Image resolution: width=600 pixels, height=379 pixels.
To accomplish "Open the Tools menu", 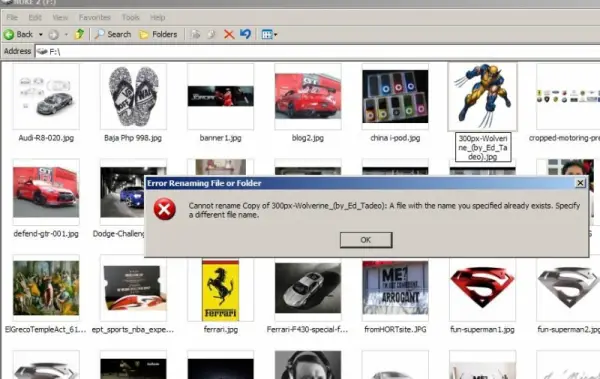I will click(130, 17).
